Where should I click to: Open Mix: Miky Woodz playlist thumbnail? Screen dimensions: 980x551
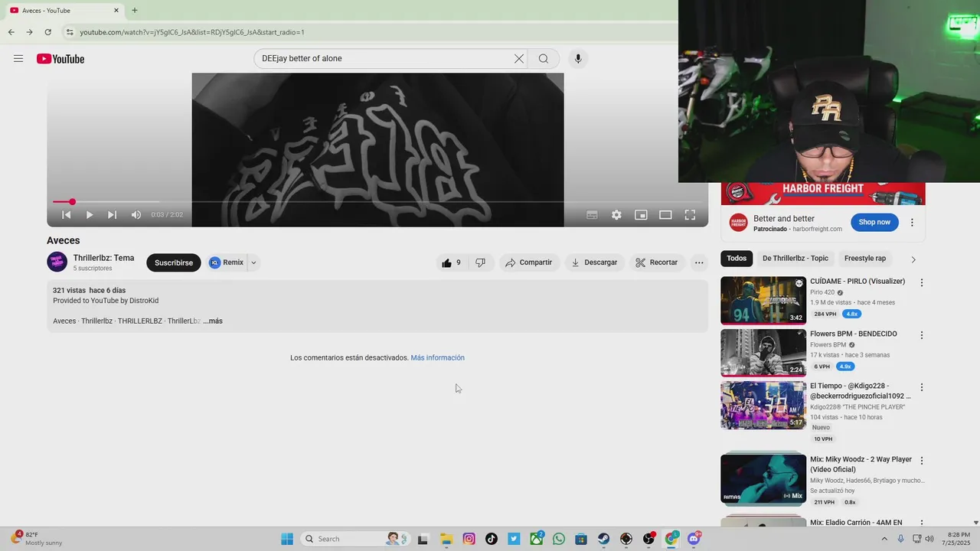[x=763, y=479]
